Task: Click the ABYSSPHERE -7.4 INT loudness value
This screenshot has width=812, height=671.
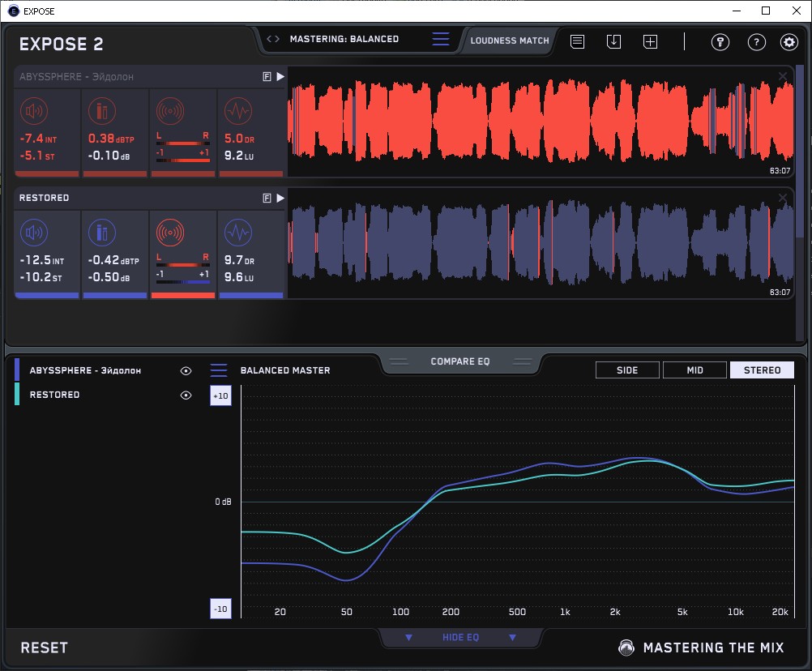Action: click(x=38, y=139)
